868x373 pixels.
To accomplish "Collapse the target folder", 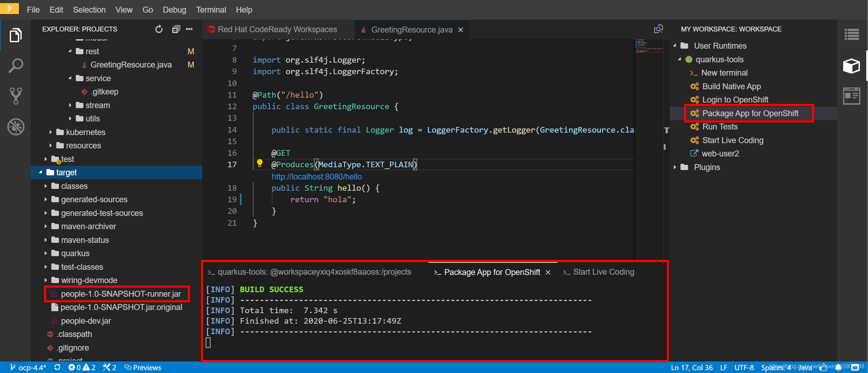I will tap(41, 172).
